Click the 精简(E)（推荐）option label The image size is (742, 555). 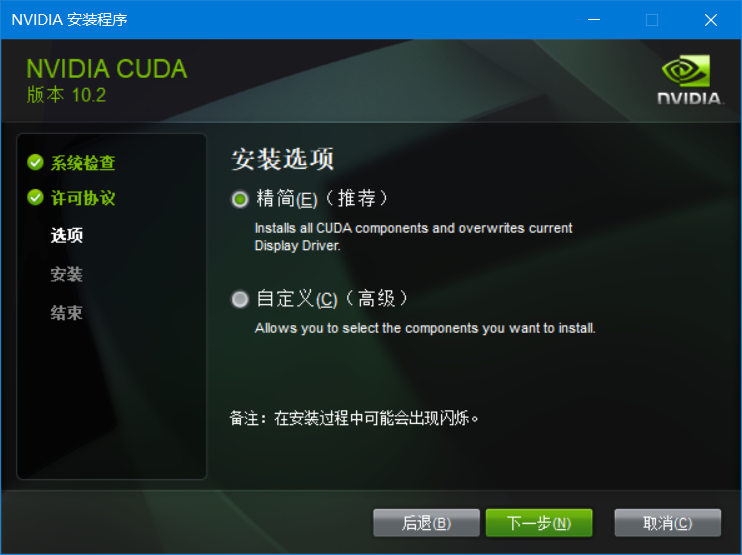322,199
